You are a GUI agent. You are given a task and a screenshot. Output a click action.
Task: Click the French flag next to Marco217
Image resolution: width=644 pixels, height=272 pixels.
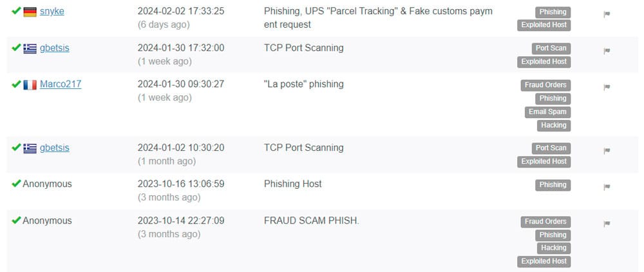(30, 84)
